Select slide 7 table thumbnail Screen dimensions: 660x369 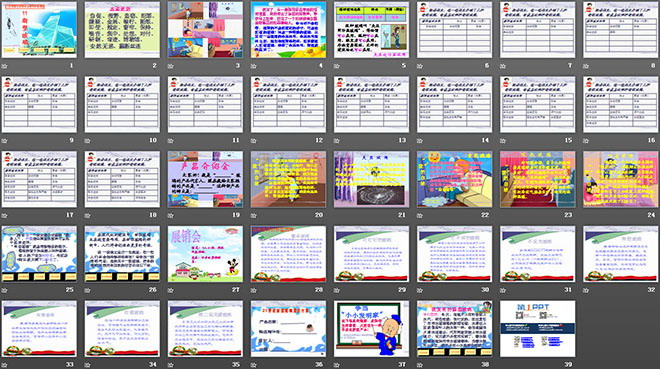(538, 29)
